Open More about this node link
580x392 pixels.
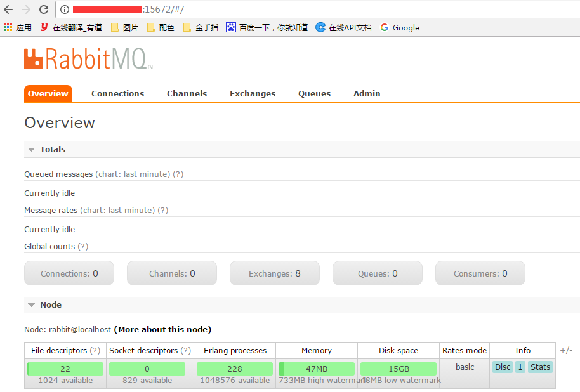162,329
